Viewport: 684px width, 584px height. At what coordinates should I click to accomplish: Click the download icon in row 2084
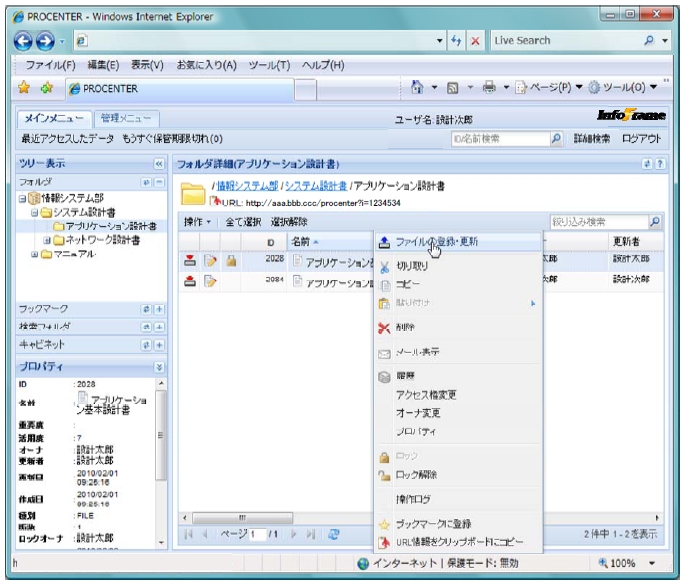click(190, 281)
